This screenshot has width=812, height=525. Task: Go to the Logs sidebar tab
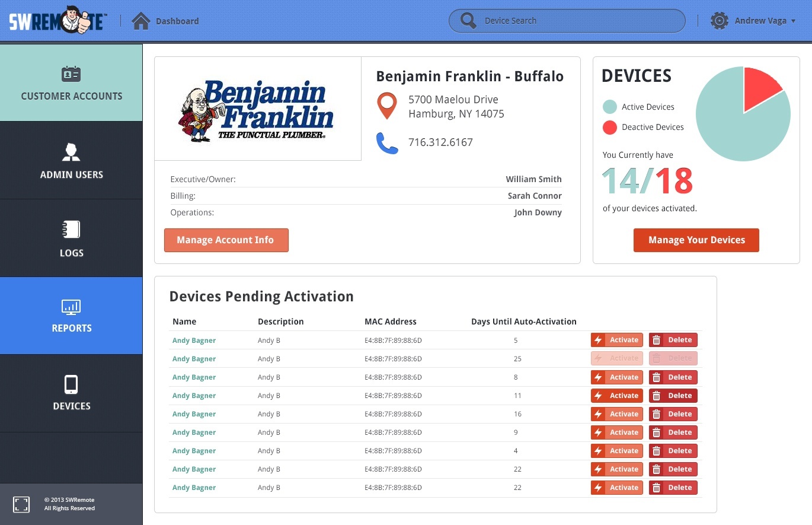coord(71,238)
